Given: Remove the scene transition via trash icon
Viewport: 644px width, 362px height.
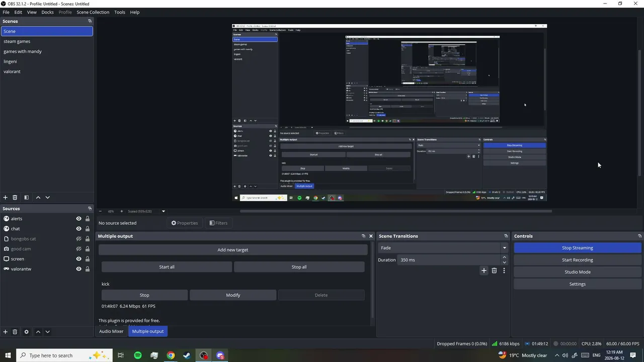Looking at the screenshot, I should [494, 270].
